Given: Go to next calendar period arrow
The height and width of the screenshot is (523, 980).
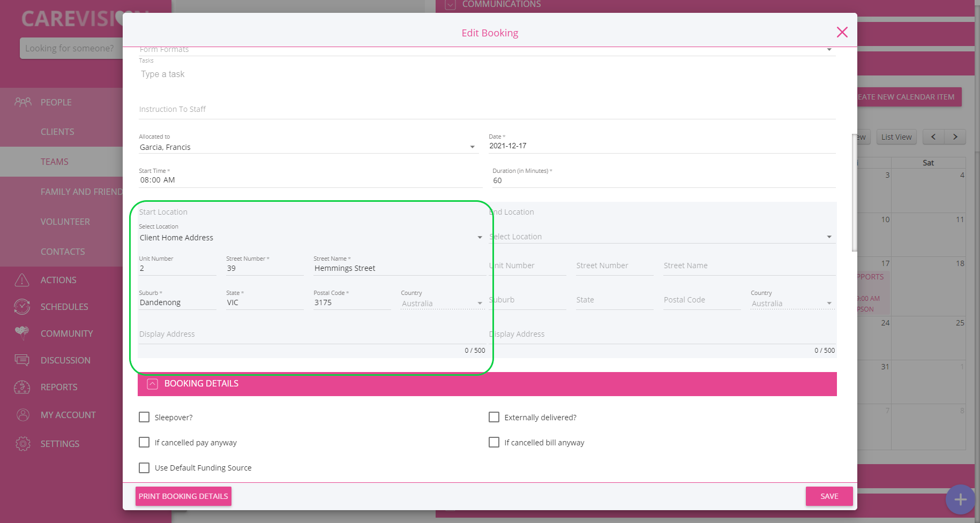Looking at the screenshot, I should click(x=955, y=137).
